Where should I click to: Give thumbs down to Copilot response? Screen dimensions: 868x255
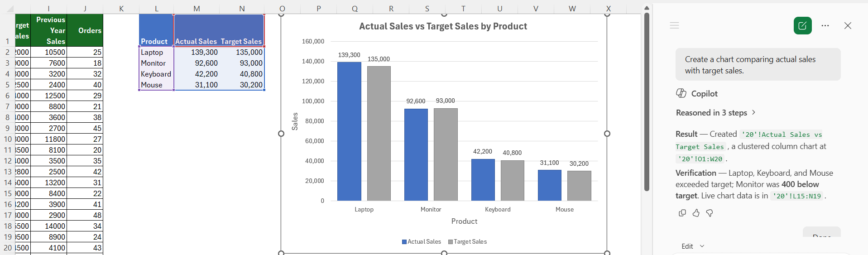pos(710,213)
